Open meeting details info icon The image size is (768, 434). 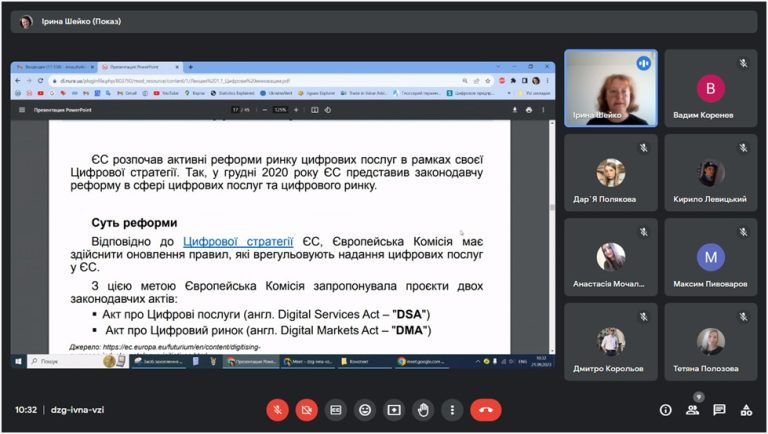(665, 410)
